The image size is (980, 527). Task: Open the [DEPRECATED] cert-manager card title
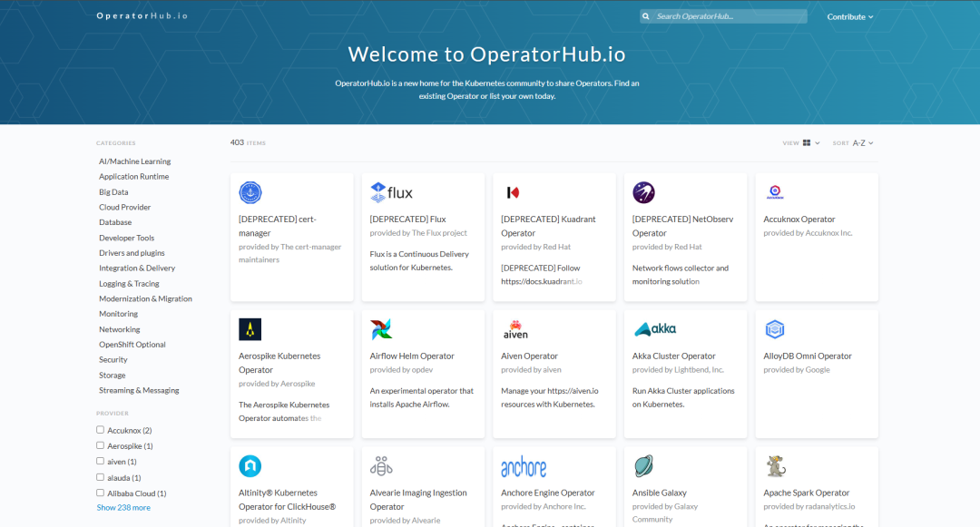(278, 226)
